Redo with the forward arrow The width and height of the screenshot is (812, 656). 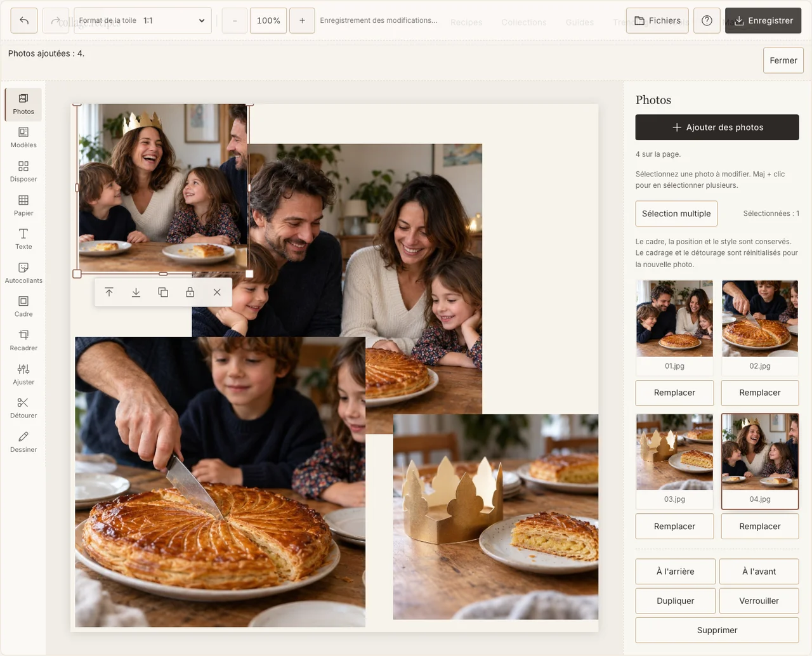55,21
